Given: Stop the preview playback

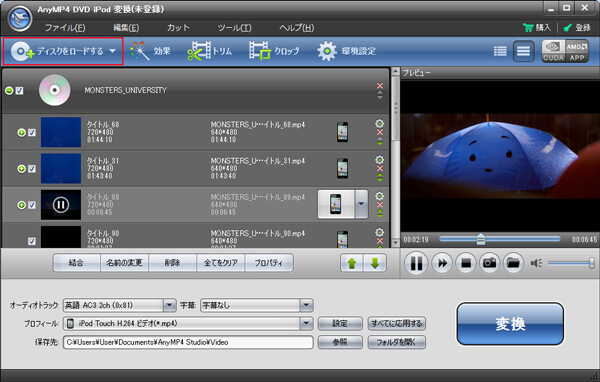Looking at the screenshot, I should pos(466,263).
